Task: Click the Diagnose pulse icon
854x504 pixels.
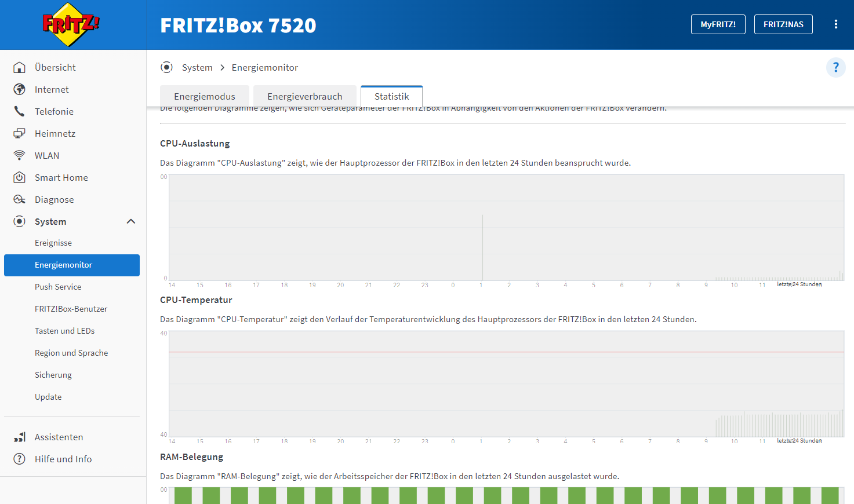Action: [19, 199]
